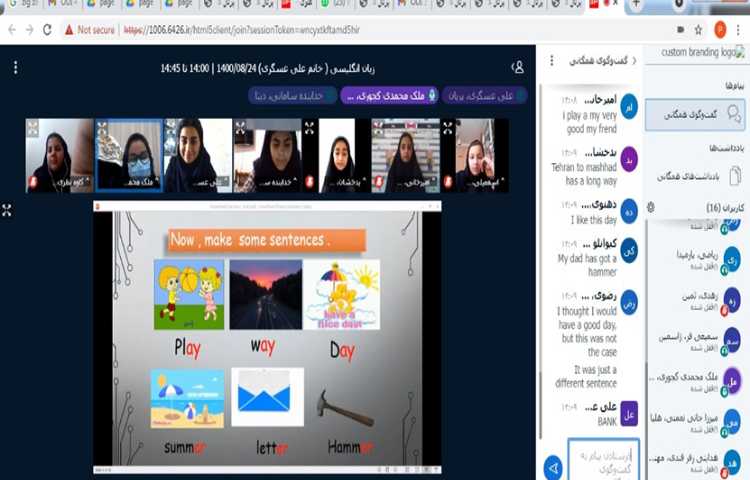
Task: Click the hammer image on slide
Action: 345,407
